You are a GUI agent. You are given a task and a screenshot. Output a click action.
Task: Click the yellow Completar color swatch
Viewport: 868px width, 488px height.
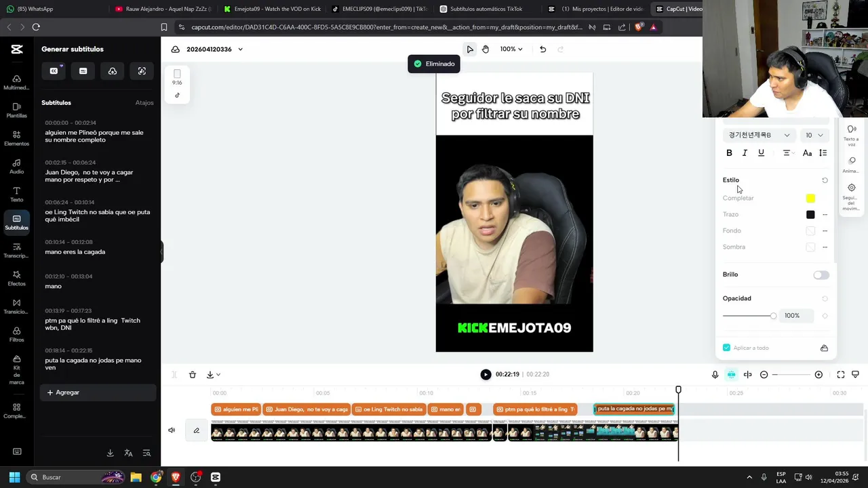810,199
